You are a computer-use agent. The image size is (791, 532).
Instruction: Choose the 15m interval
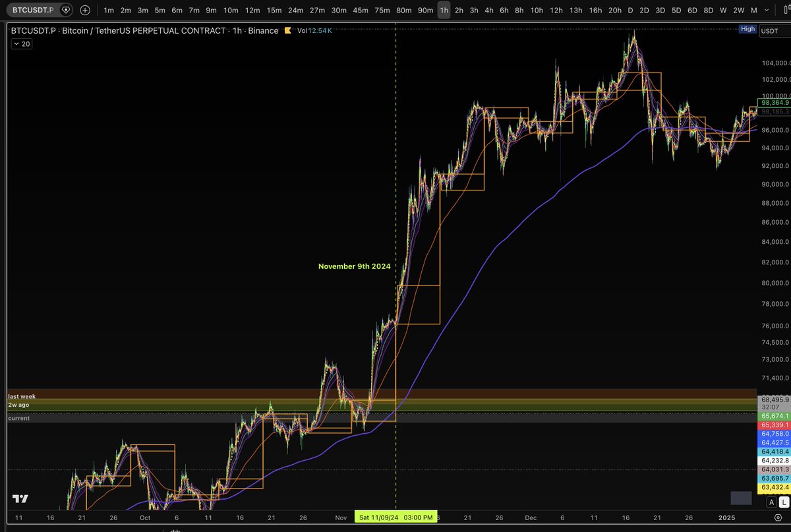[274, 11]
